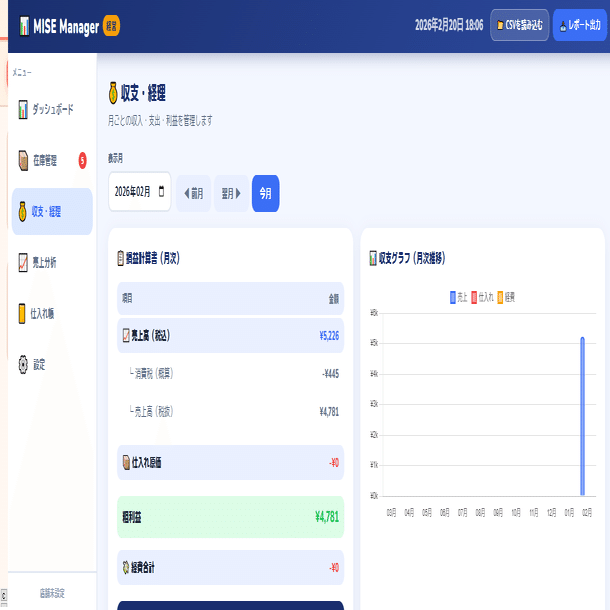This screenshot has width=610, height=610.
Task: Click the 03月 axis label in chart
Action: pyautogui.click(x=391, y=513)
